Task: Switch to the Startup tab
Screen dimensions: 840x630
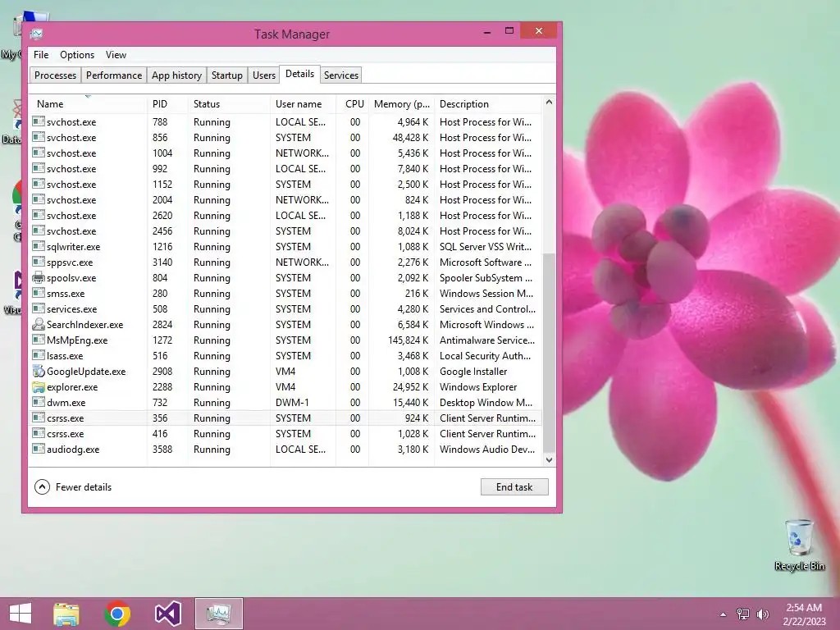Action: (227, 75)
